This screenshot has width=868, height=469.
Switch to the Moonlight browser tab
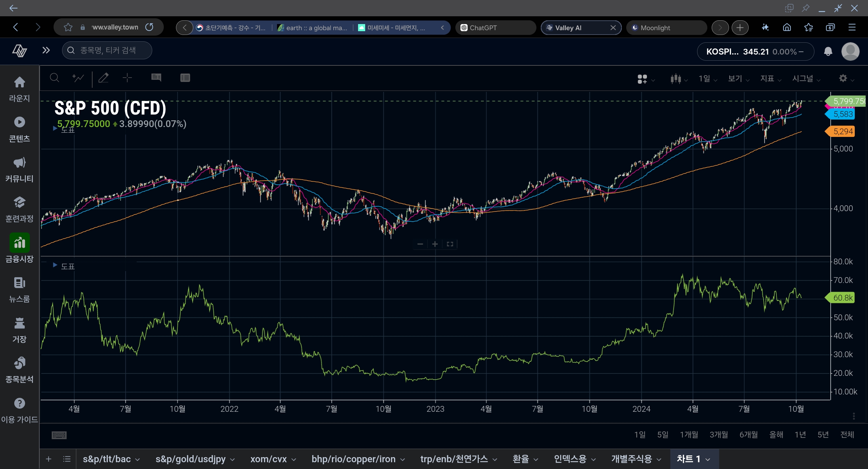(667, 27)
